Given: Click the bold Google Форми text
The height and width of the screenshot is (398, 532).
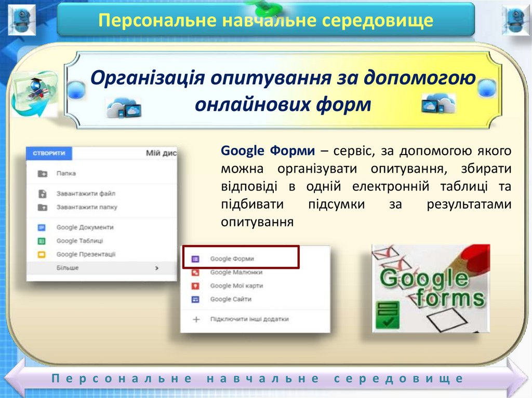Looking at the screenshot, I should tap(268, 150).
